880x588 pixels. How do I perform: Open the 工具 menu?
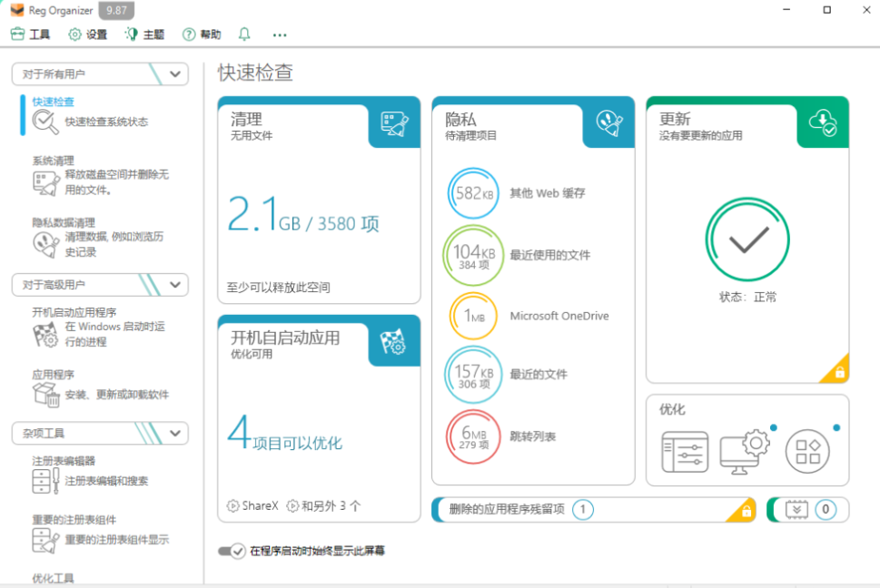[x=31, y=34]
